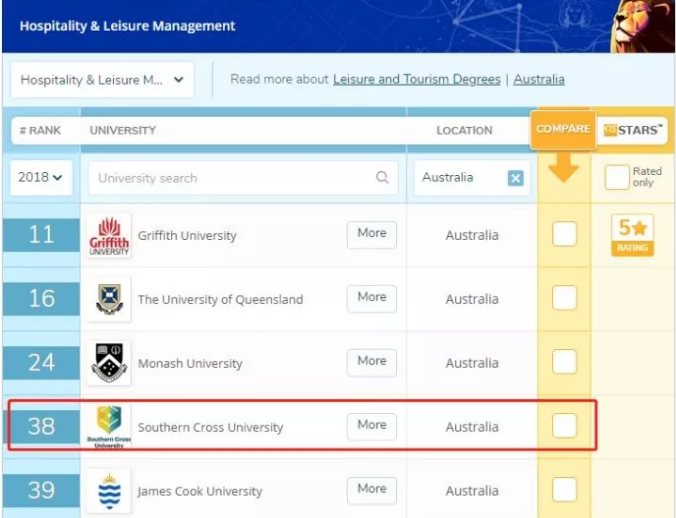Viewport: 676px width, 518px height.
Task: Open the Australia location filter field
Action: click(x=472, y=178)
